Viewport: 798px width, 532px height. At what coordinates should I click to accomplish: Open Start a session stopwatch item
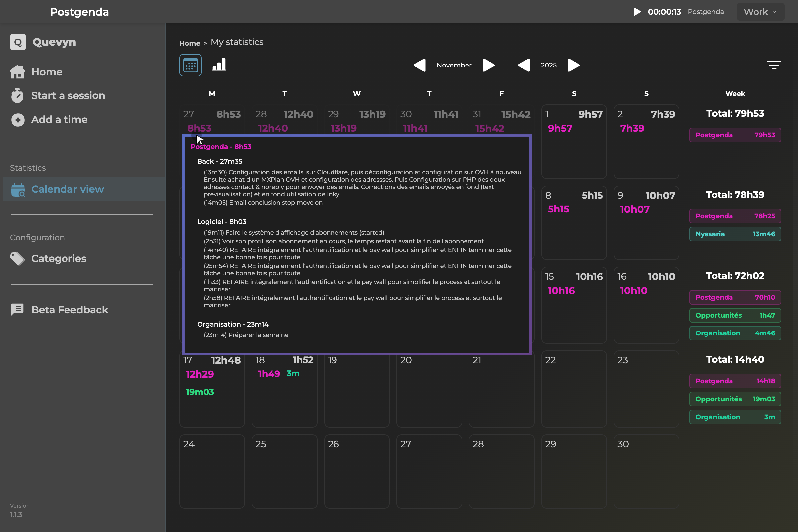click(x=58, y=96)
